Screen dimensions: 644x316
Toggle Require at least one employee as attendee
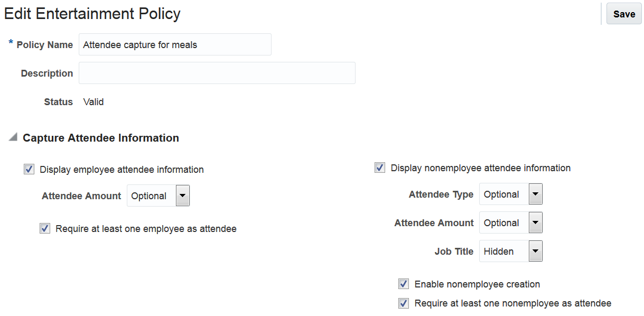click(45, 229)
